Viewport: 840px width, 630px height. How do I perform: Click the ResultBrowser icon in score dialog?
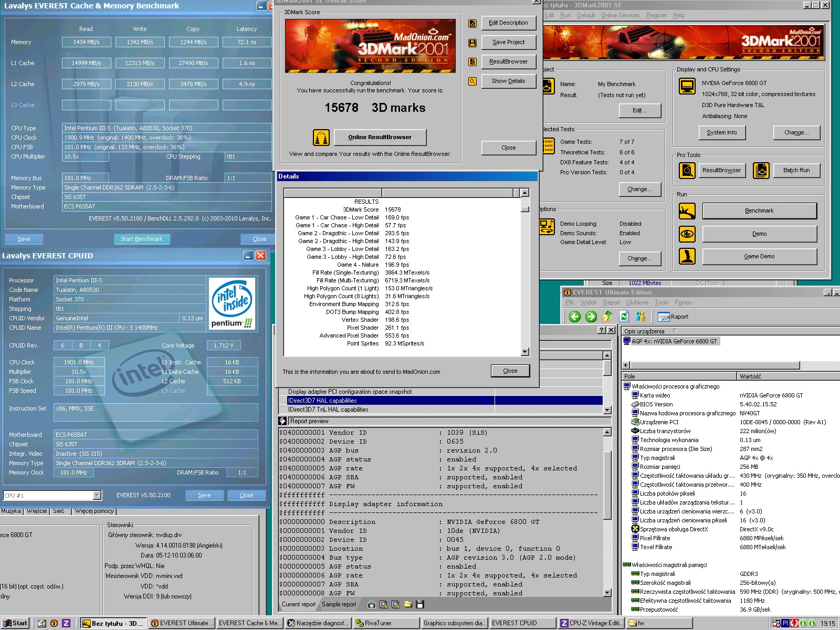[x=472, y=62]
